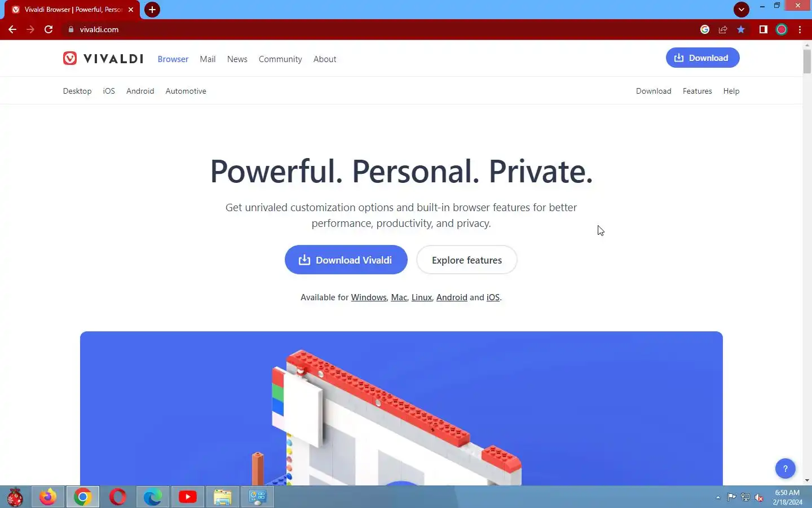
Task: Select the Automotive sub-navigation item
Action: [x=186, y=91]
